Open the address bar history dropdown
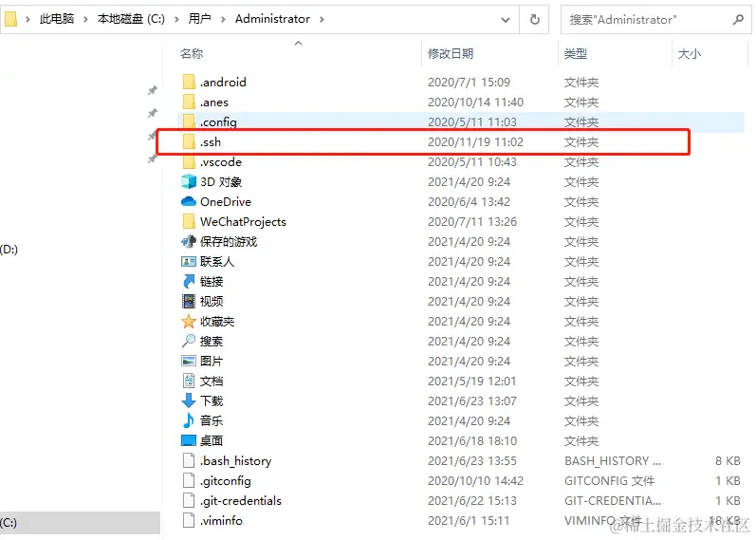The height and width of the screenshot is (540, 756). click(506, 20)
